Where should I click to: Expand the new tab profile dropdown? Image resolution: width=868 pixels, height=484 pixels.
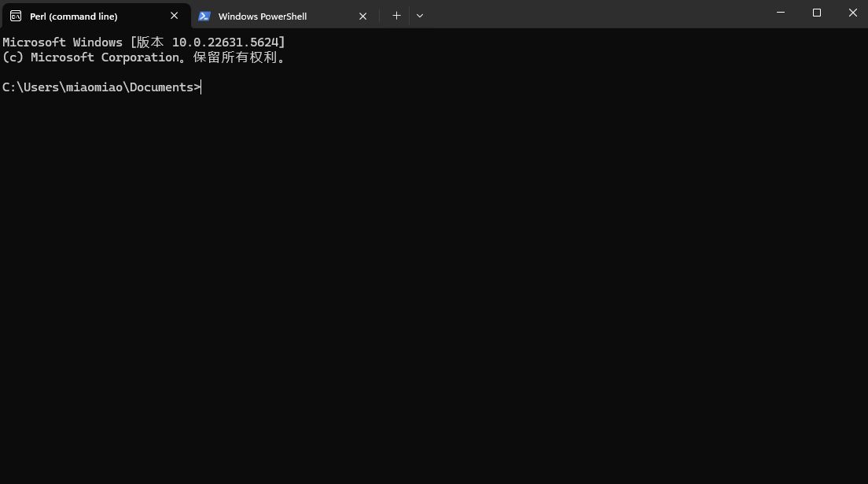tap(420, 16)
